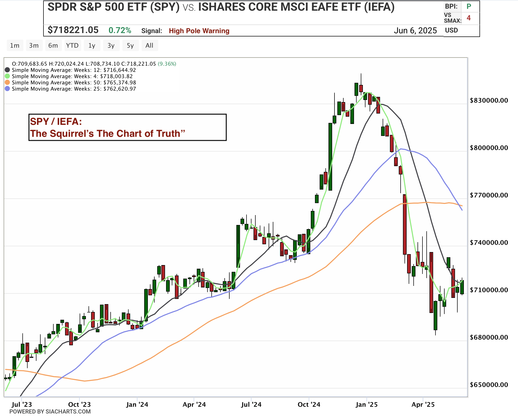Choose the 6m time range
This screenshot has height=420, width=518.
(53, 46)
